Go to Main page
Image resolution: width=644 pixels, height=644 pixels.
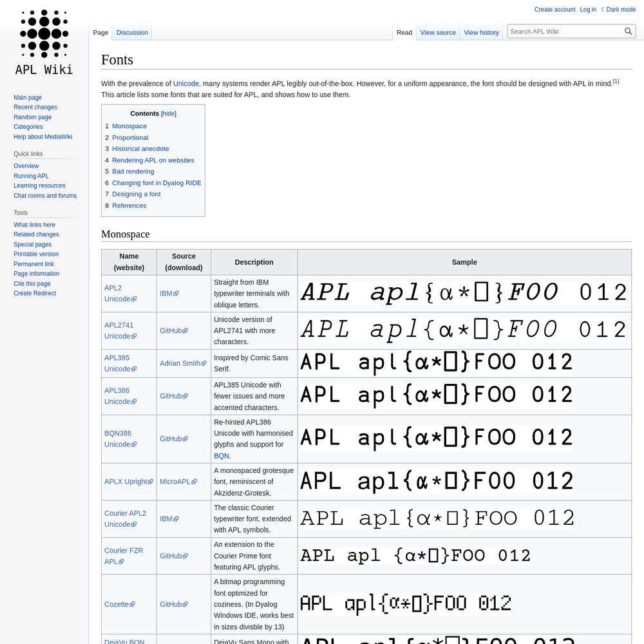pos(28,97)
